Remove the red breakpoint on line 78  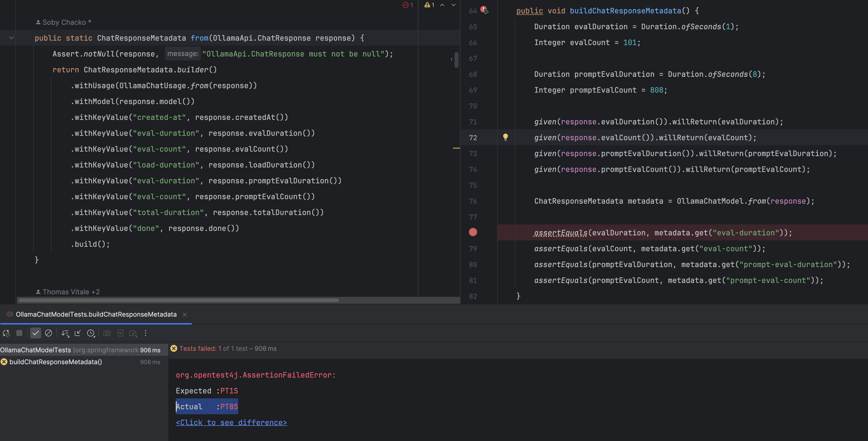pos(473,232)
